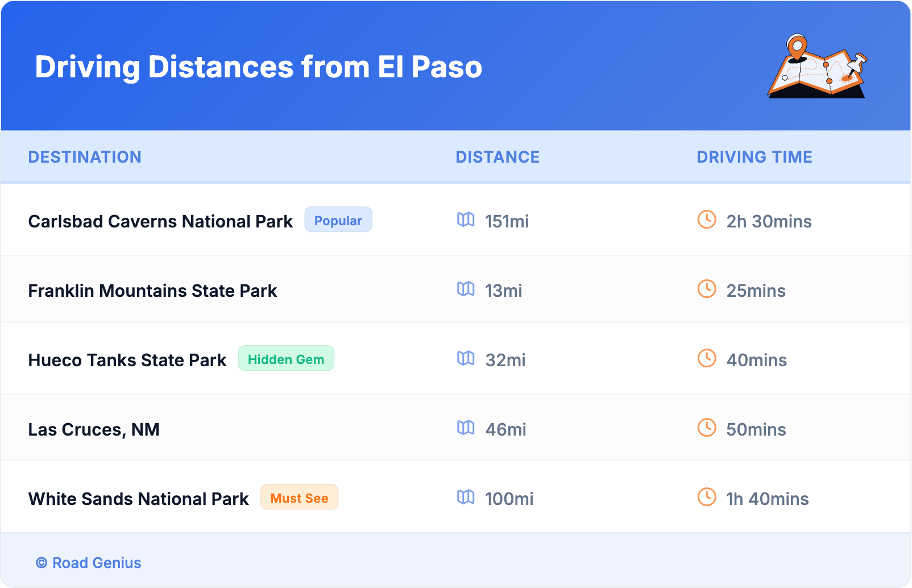
Task: Click the clock icon beside 25mins
Action: coord(707,289)
